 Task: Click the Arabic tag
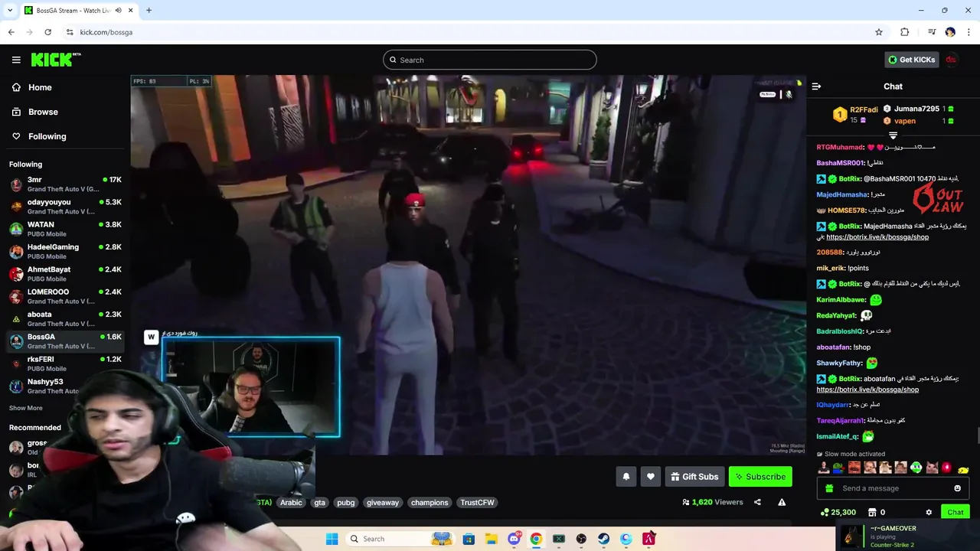point(291,502)
